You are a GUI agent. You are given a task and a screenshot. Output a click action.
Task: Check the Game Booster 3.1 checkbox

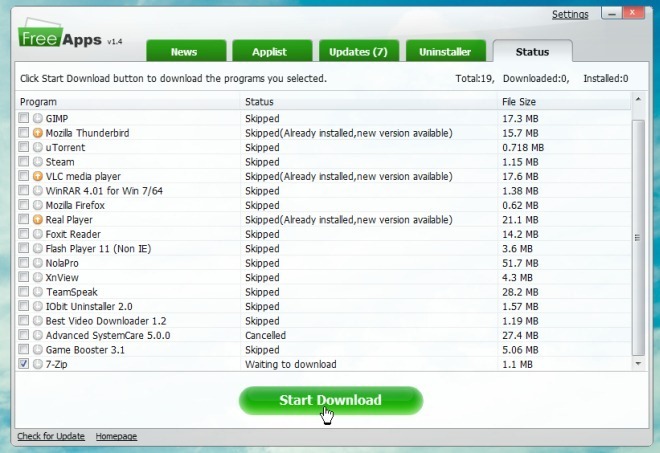[24, 349]
